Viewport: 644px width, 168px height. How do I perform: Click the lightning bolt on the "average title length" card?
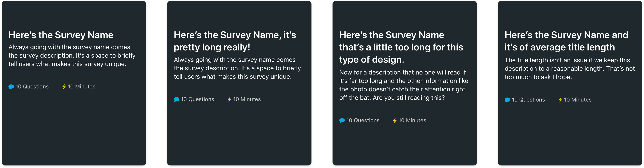point(560,100)
